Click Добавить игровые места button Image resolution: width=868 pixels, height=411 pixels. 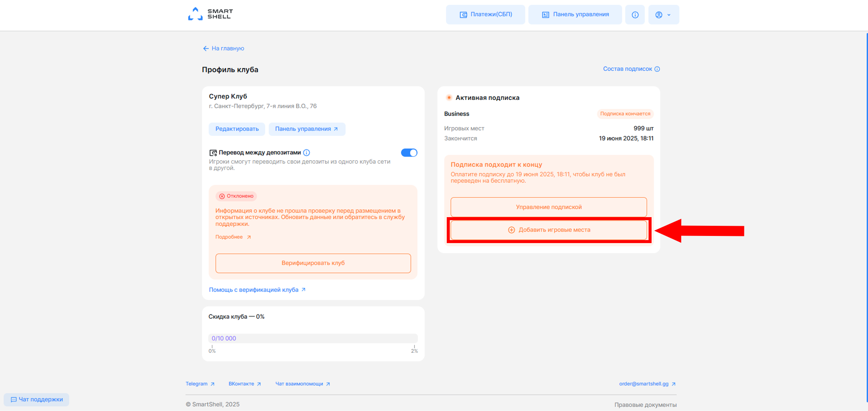pyautogui.click(x=549, y=230)
